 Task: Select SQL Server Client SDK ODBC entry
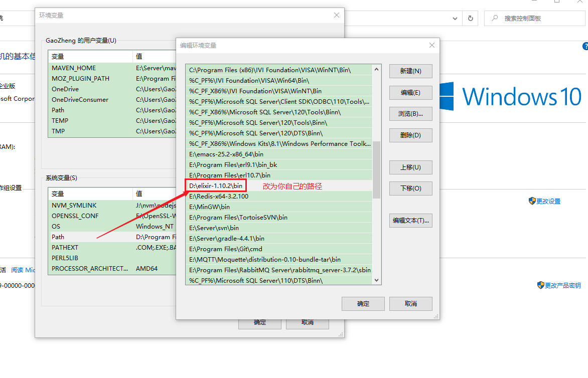(x=279, y=102)
